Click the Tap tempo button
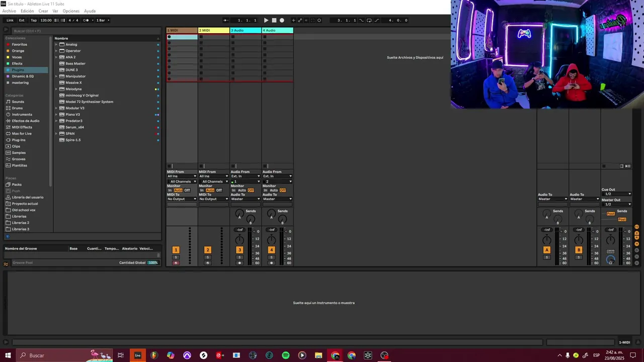 pos(34,20)
